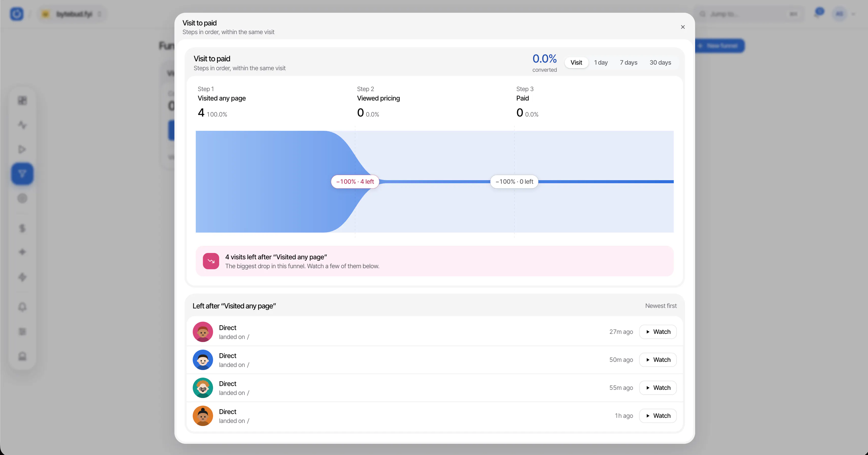Screen dimensions: 868x455
Task: Click the Step 1 count '4'
Action: pyautogui.click(x=201, y=112)
